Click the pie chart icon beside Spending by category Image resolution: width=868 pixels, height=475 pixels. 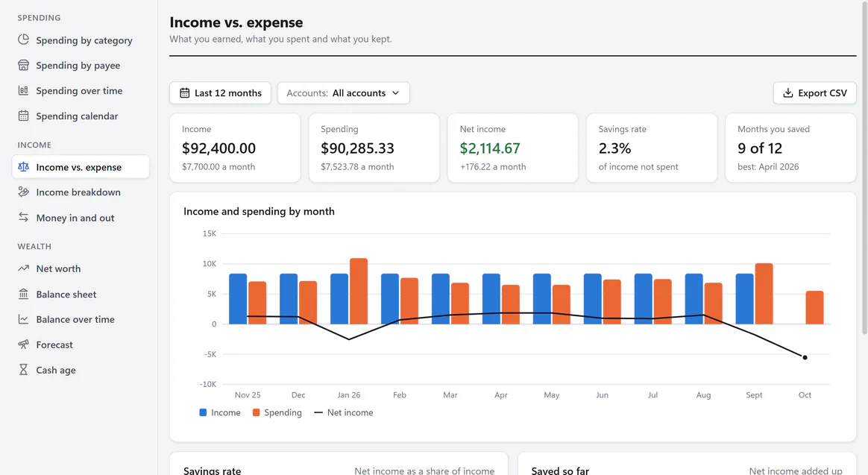click(x=23, y=40)
